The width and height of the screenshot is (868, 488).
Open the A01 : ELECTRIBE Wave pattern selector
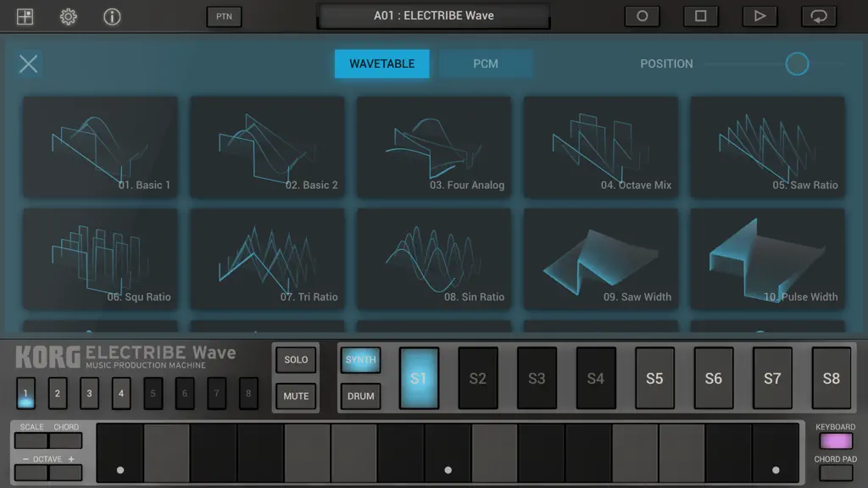point(433,16)
